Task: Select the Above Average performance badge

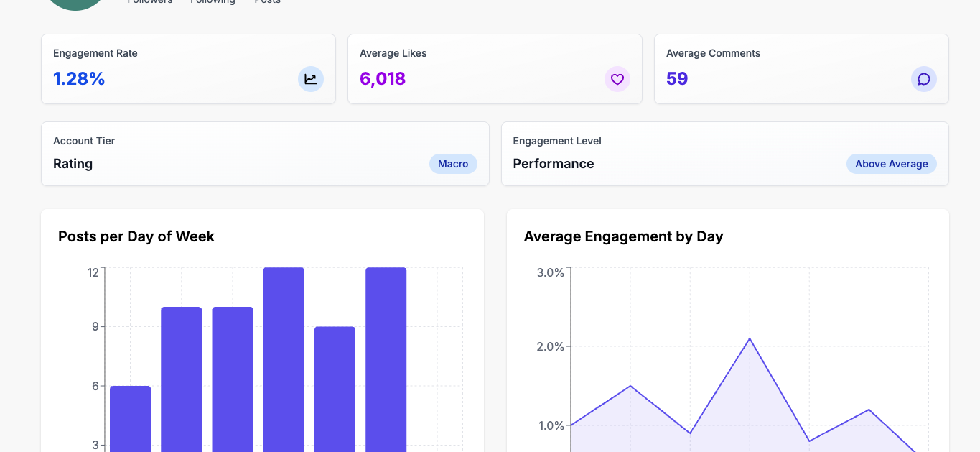Action: [891, 164]
